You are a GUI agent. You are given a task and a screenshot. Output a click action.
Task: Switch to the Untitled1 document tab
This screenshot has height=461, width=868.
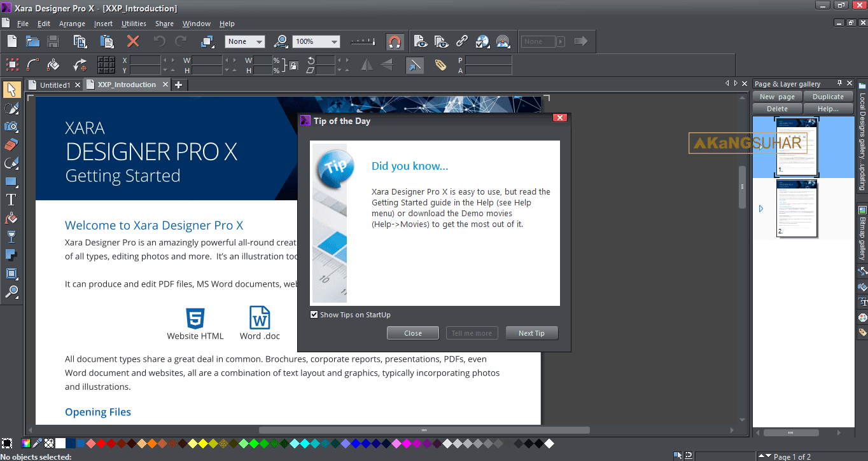point(55,85)
